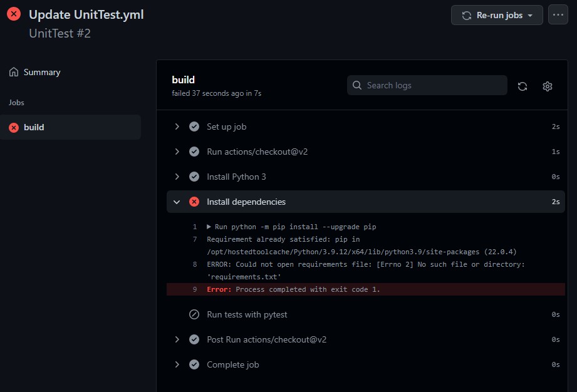The image size is (577, 392).
Task: Click the Summary link
Action: click(x=41, y=72)
